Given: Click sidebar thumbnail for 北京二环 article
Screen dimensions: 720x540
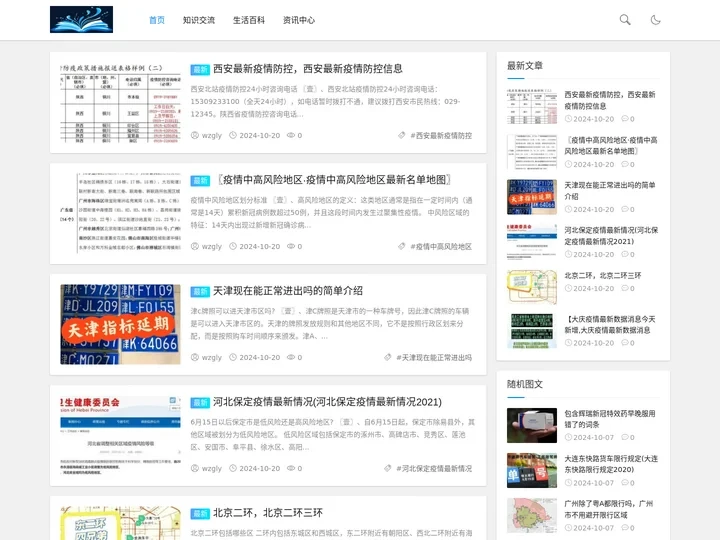Looking at the screenshot, I should (x=532, y=287).
